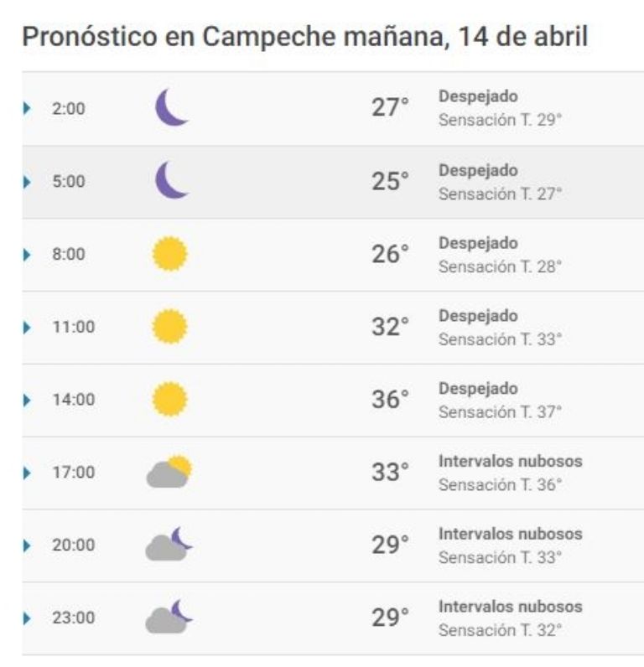This screenshot has width=644, height=667.
Task: Click the 36° temperature at 14:00
Action: coord(390,399)
